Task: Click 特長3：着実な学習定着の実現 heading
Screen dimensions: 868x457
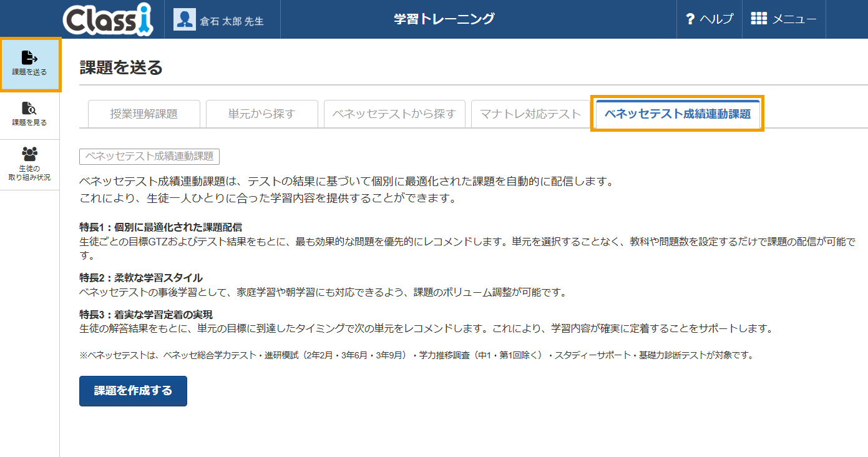Action: pyautogui.click(x=146, y=314)
